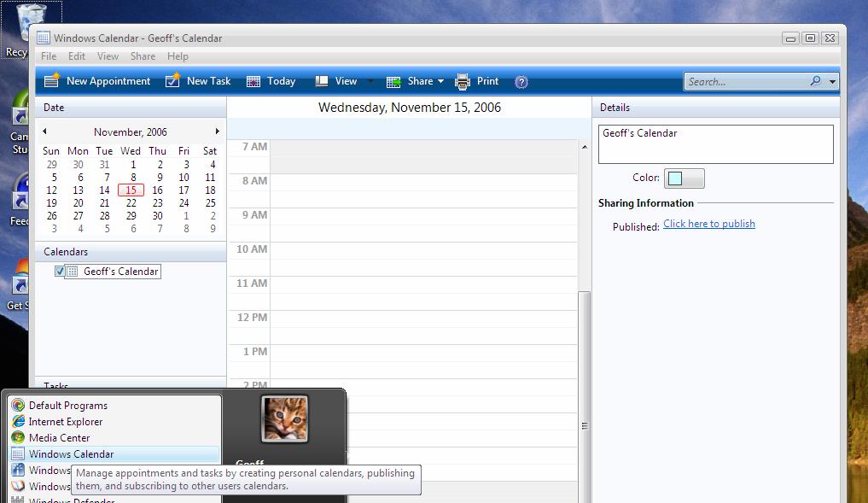Open the calendar Color picker swatch

click(684, 178)
